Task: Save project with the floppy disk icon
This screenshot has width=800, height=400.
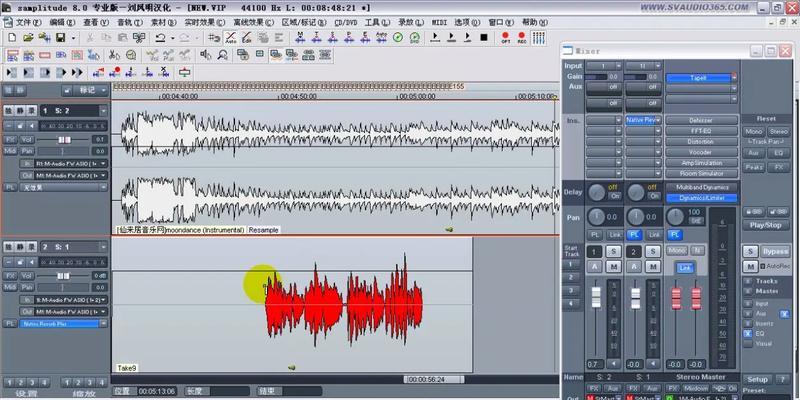Action: click(x=60, y=38)
